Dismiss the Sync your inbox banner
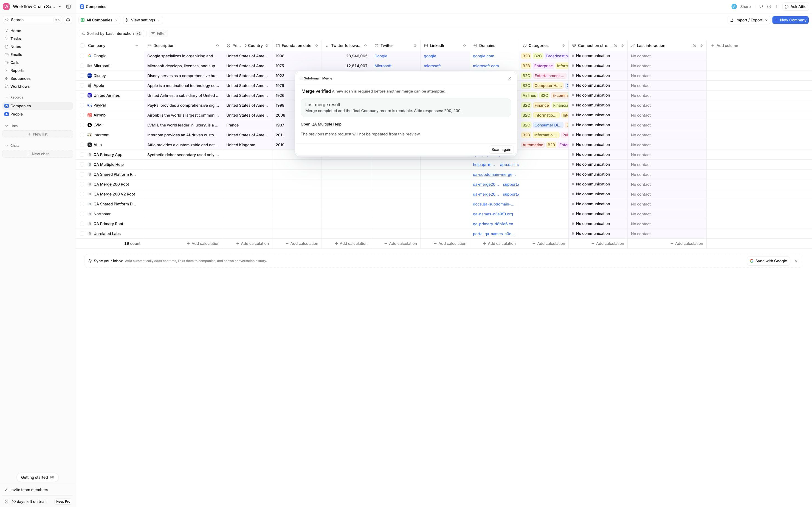 click(796, 261)
